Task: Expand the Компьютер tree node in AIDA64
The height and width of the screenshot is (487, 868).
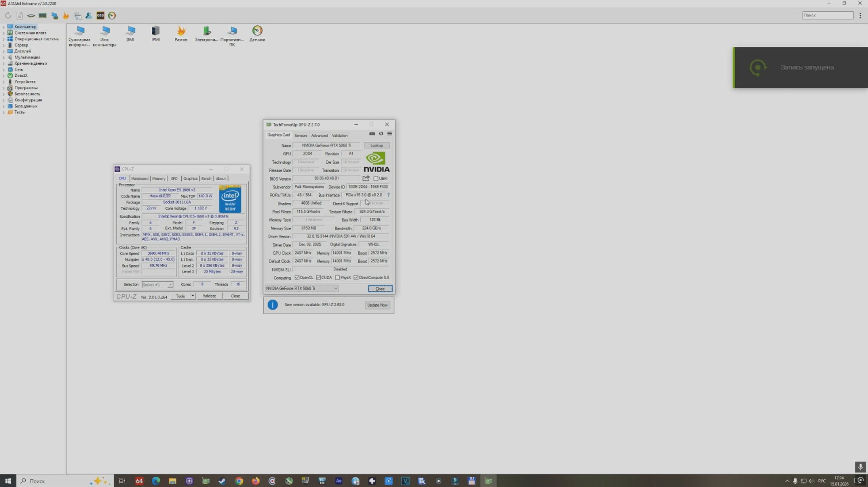Action: point(4,27)
